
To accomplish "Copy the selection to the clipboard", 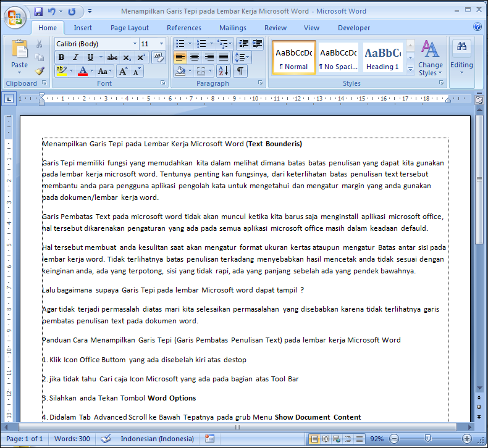I will click(39, 57).
